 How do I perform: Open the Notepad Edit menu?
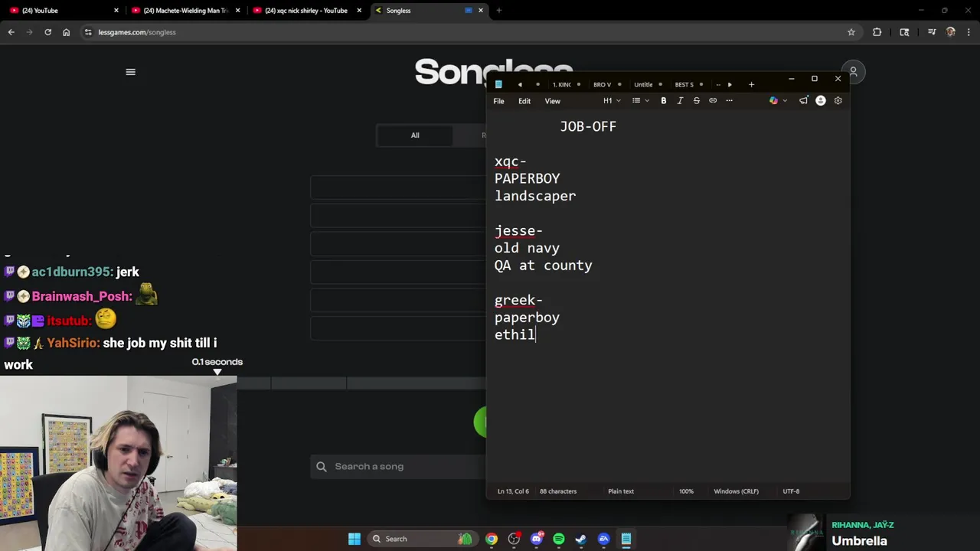524,101
